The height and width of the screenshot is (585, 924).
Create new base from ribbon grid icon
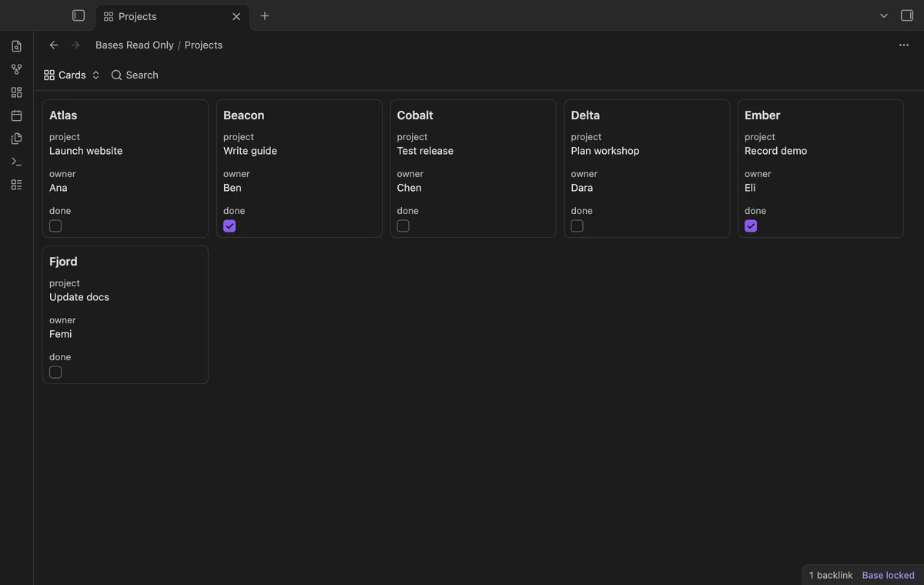(x=16, y=92)
